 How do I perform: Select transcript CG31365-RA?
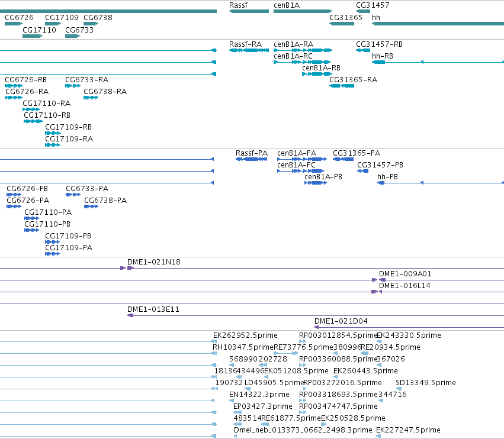click(342, 86)
